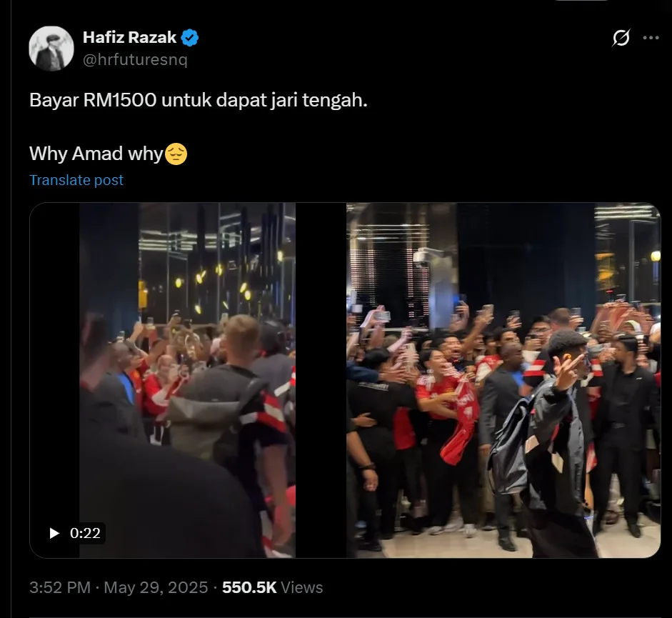The width and height of the screenshot is (672, 618).
Task: Click the black gap between the clips
Action: coord(321,379)
